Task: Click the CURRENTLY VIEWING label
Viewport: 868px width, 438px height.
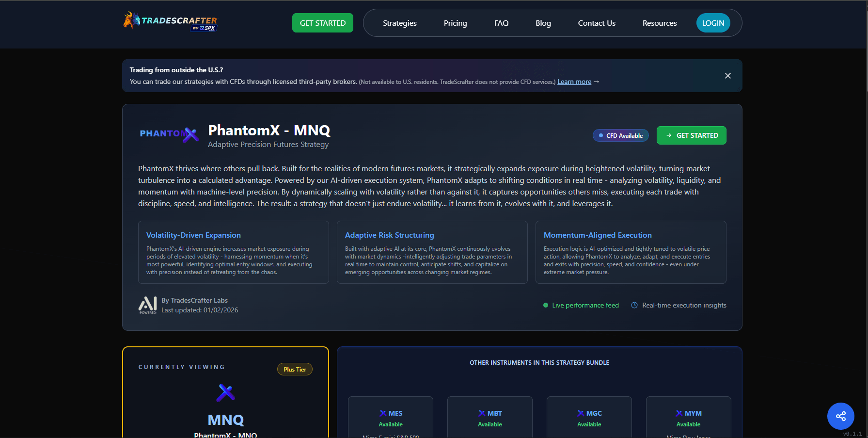Action: coord(182,367)
